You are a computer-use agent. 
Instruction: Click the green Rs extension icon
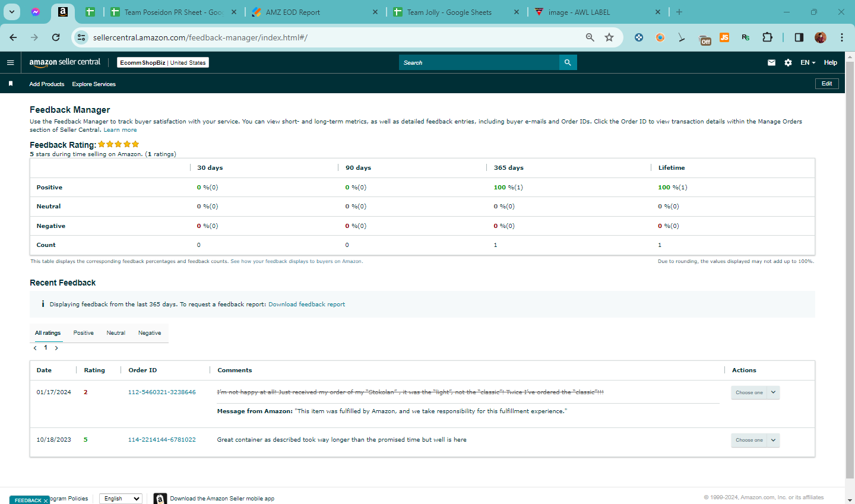[x=746, y=37]
